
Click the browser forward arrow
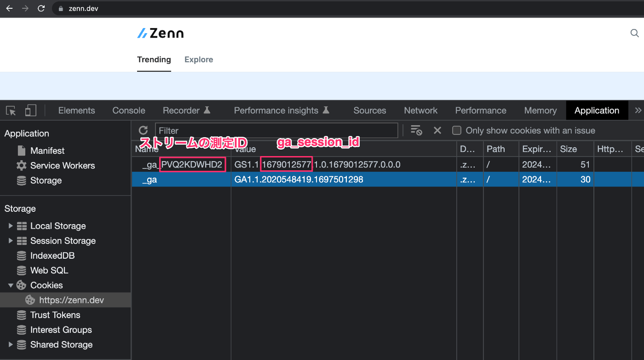(x=25, y=8)
